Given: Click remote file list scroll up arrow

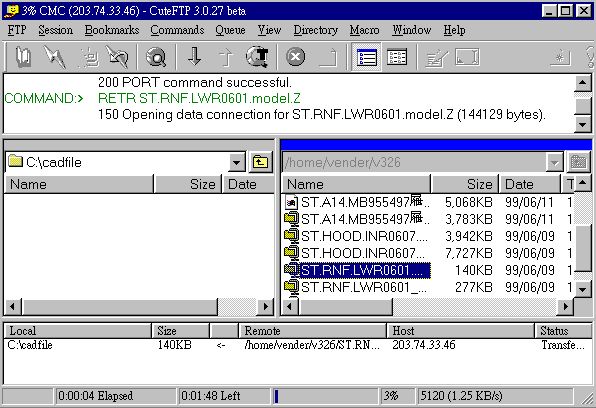Looking at the screenshot, I should [x=583, y=184].
